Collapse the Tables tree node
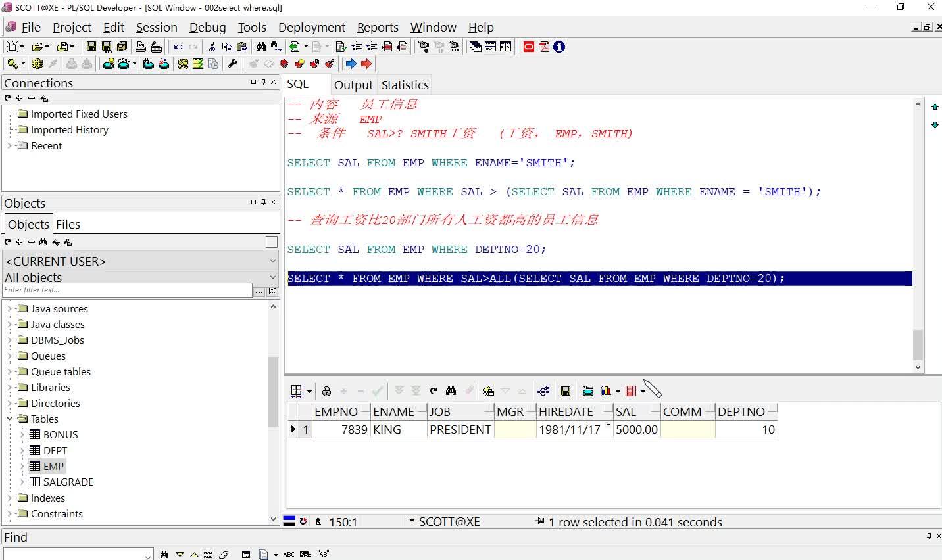Image resolution: width=942 pixels, height=560 pixels. pyautogui.click(x=9, y=419)
